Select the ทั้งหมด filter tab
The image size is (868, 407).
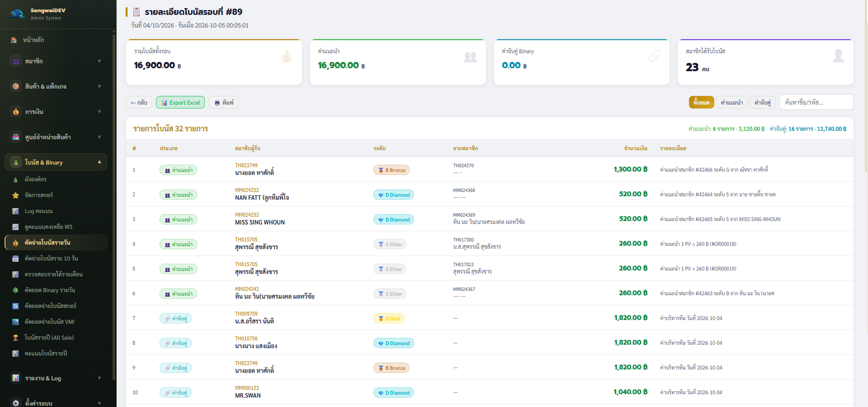tap(701, 102)
